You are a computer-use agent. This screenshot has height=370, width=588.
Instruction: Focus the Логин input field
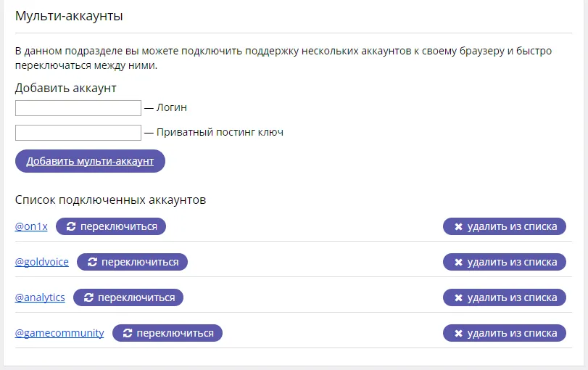[78, 108]
